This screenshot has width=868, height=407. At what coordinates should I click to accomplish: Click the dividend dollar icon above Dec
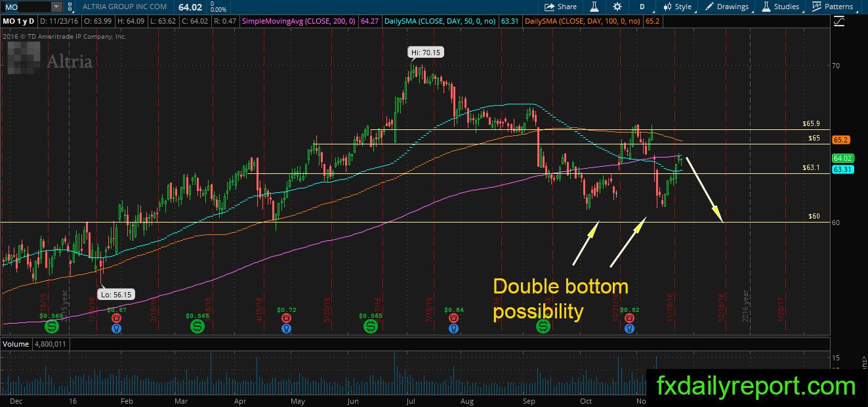[51, 326]
